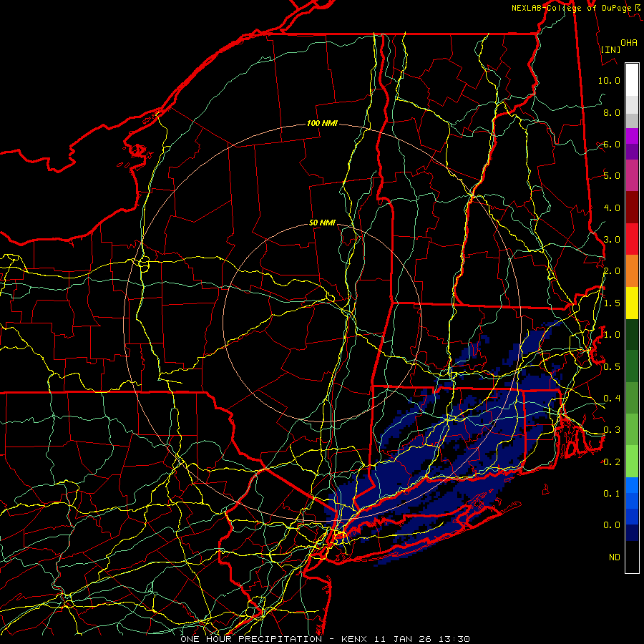Viewport: 644px width, 644px height.
Task: Click the light gray 8.0 legend swatch
Action: click(632, 104)
